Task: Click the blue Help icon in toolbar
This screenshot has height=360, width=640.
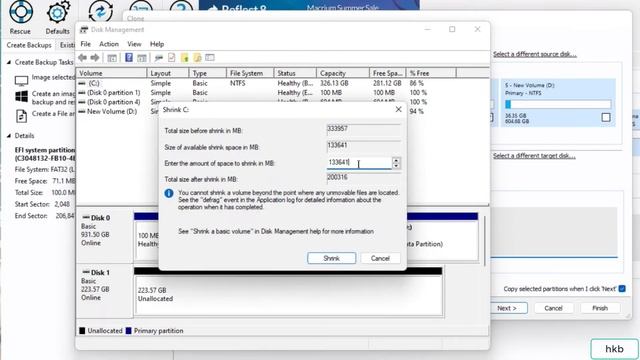Action: [129, 58]
